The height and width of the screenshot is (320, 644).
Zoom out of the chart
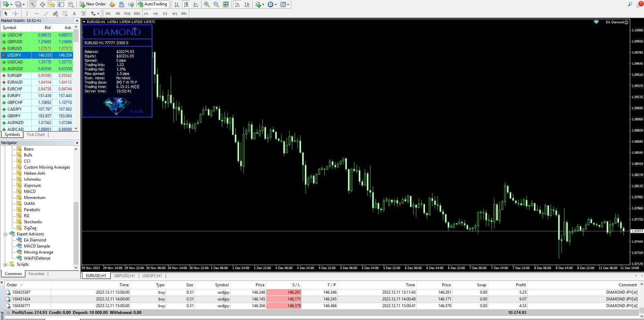coord(216,4)
